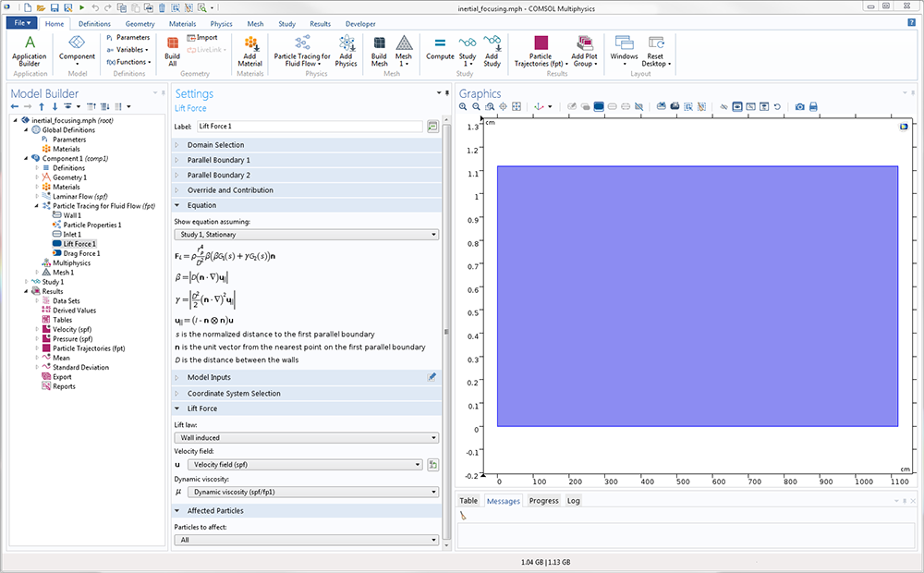Image resolution: width=924 pixels, height=573 pixels.
Task: Expand the Coordinate System Selection section
Action: coord(233,393)
